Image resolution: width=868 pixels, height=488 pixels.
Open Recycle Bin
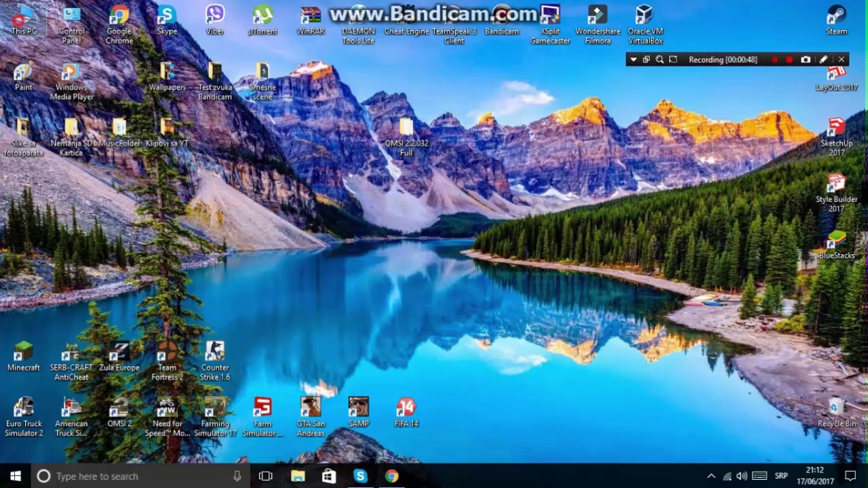pos(837,413)
